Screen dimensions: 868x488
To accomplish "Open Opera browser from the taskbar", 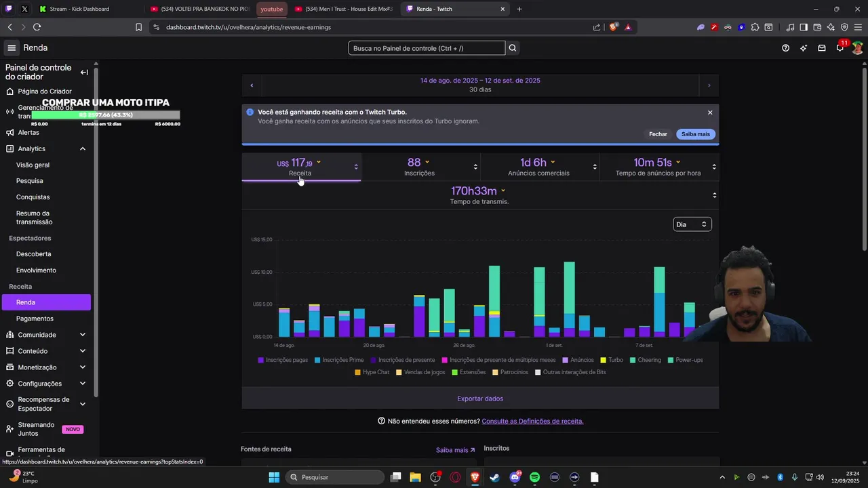I will click(x=455, y=477).
